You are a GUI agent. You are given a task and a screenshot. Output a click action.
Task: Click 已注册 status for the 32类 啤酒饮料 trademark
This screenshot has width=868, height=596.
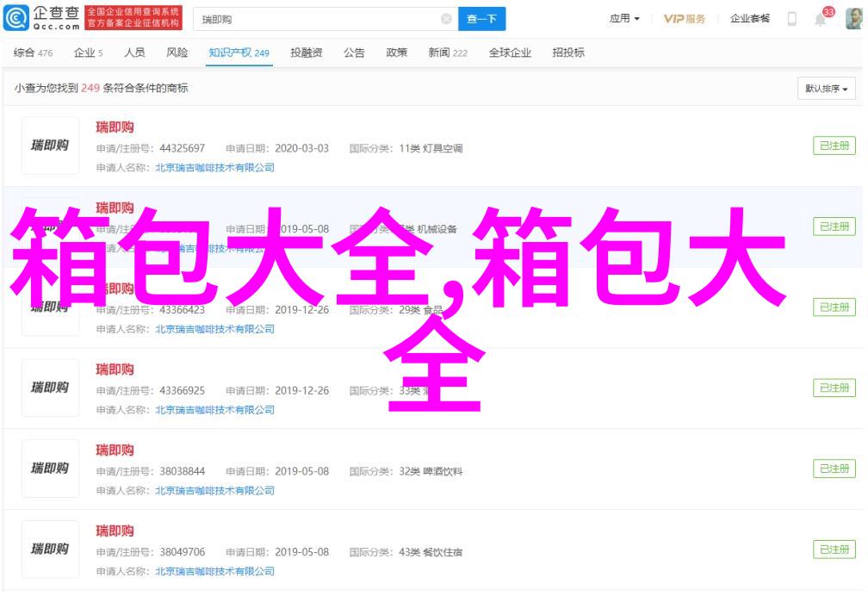pyautogui.click(x=834, y=469)
